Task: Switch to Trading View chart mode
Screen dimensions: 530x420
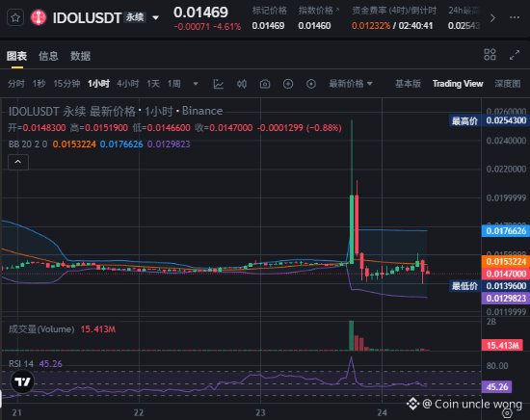Action: point(458,84)
